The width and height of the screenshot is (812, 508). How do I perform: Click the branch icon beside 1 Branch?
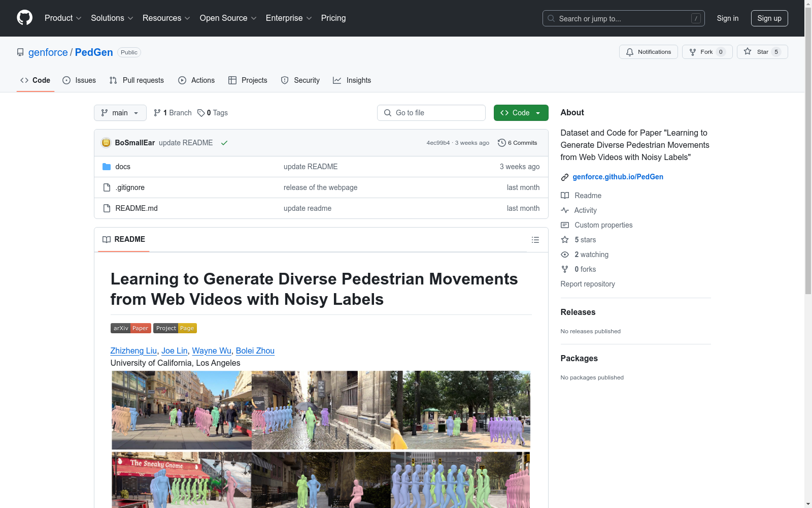(x=157, y=113)
